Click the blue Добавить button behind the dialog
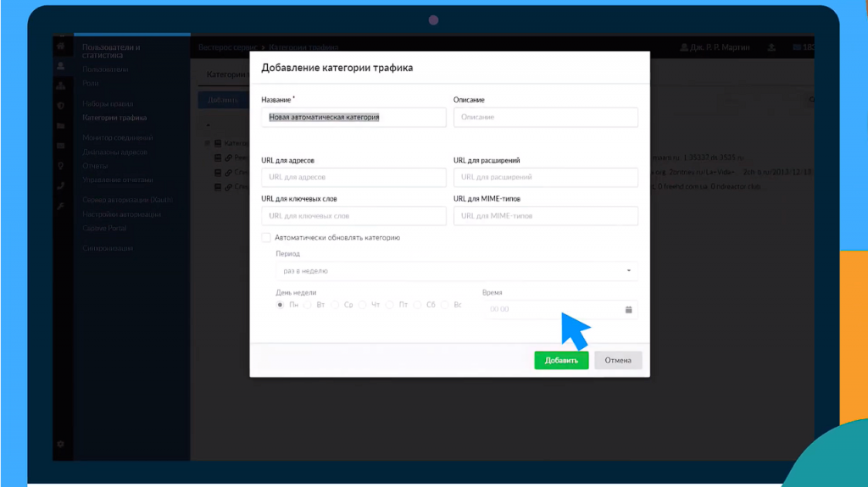The width and height of the screenshot is (868, 487). [x=223, y=100]
